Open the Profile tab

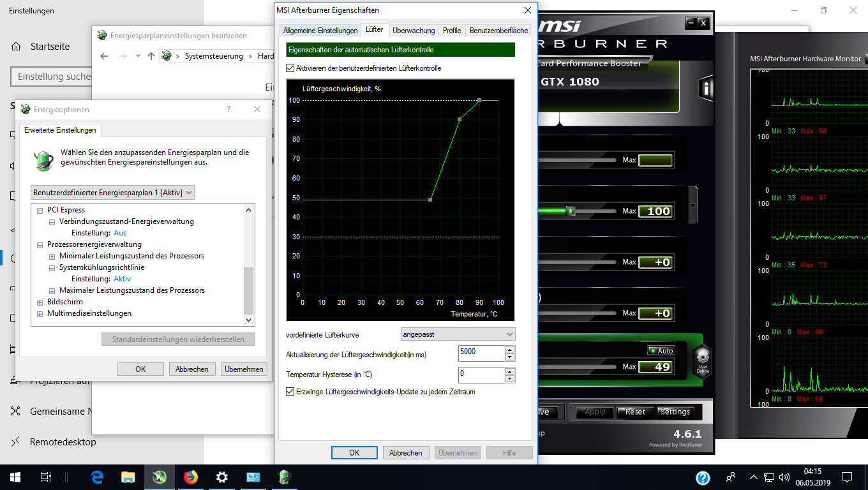point(452,31)
